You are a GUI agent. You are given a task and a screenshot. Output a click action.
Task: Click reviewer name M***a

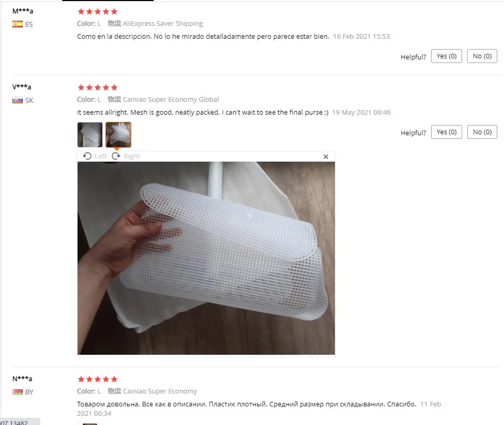[23, 11]
